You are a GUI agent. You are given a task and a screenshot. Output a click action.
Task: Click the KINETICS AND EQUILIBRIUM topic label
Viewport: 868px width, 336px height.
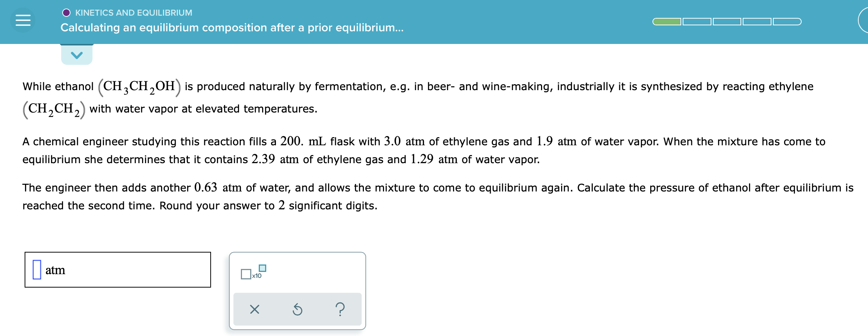133,12
